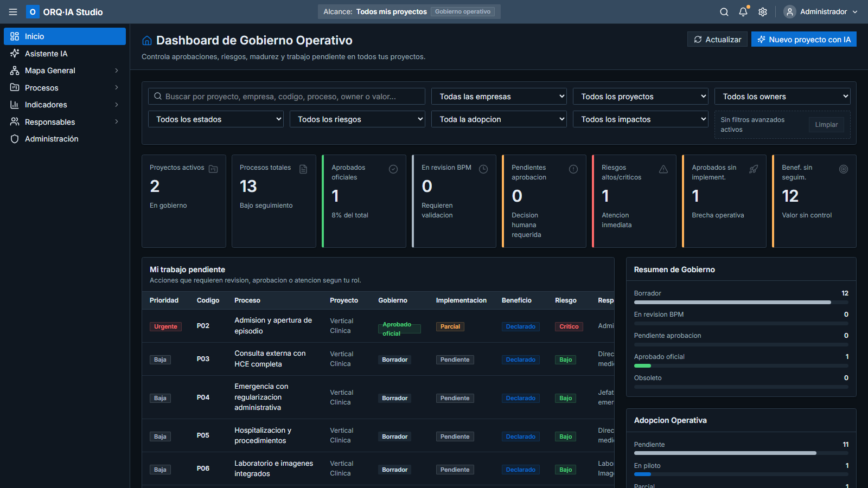Click the Administración shield icon
The height and width of the screenshot is (488, 868).
[15, 139]
